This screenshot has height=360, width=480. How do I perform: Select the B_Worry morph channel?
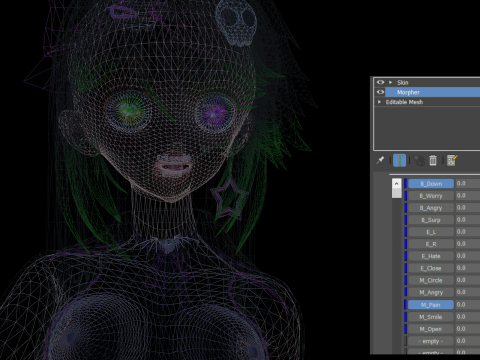point(431,196)
